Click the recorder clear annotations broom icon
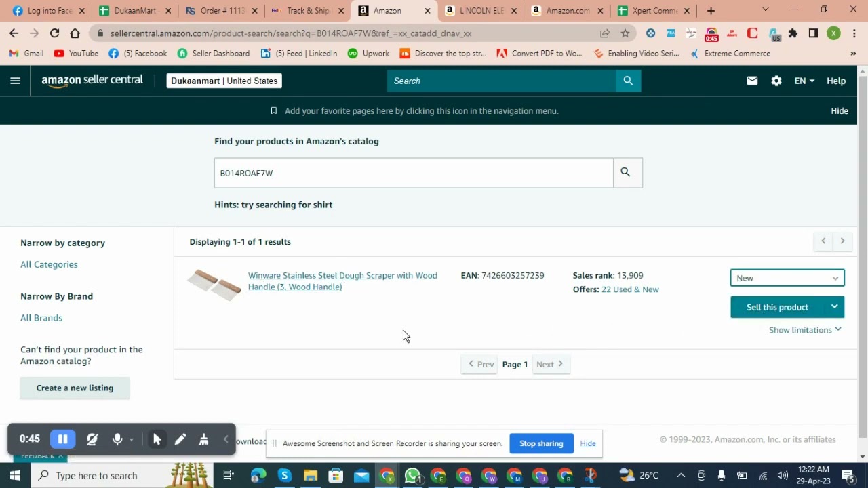 click(203, 439)
